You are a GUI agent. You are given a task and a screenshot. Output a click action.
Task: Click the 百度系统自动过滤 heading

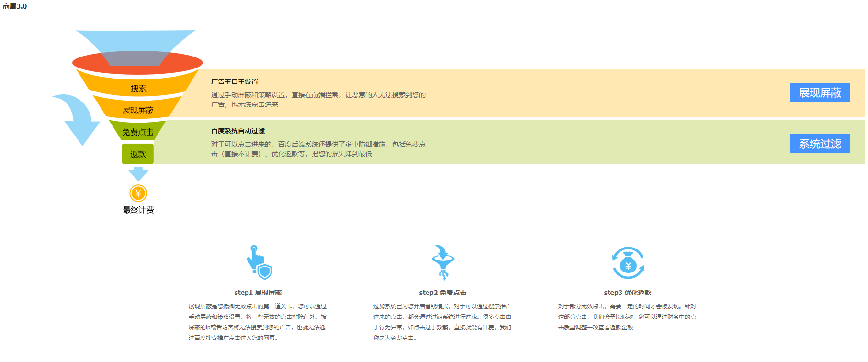pos(238,131)
